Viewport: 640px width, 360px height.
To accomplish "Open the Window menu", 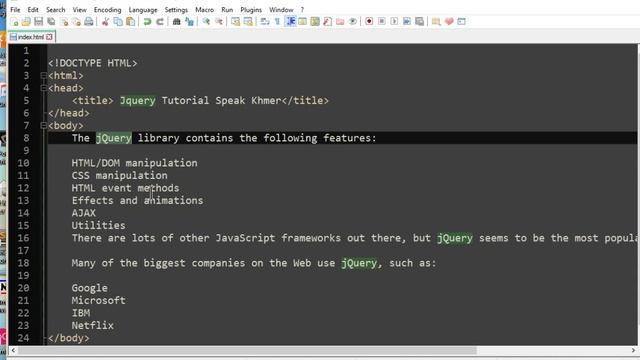I will click(281, 9).
